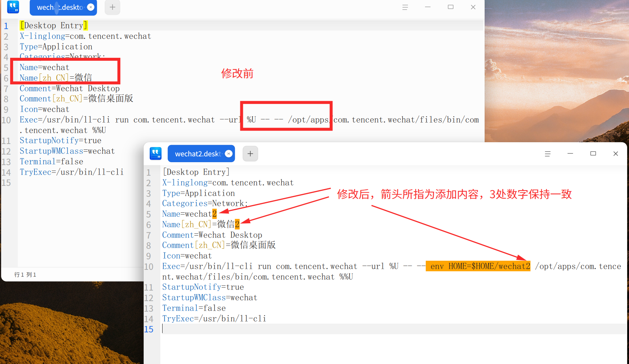
Task: Click Icon=wechat line in wechat2 window
Action: tap(187, 256)
